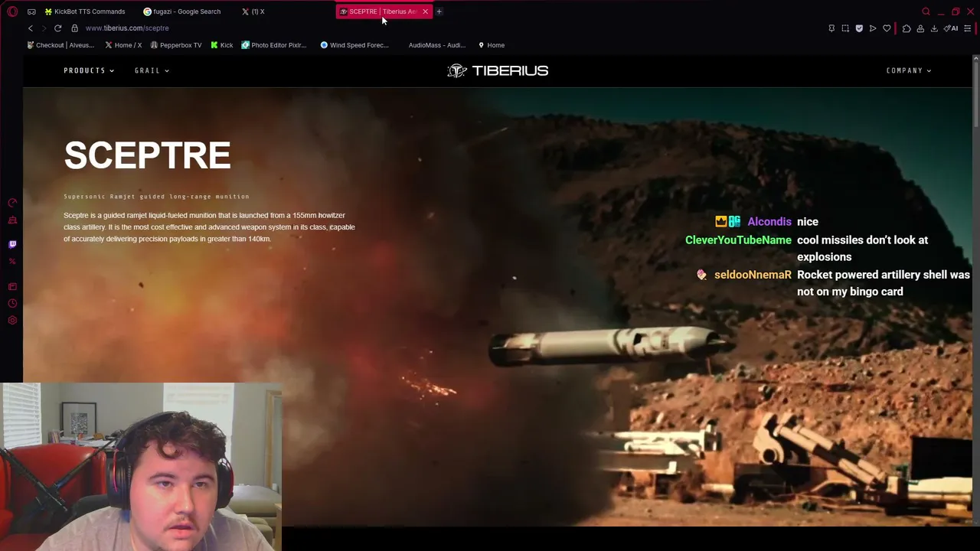This screenshot has height=551, width=980.
Task: Open GX Control speedometer in sidebar
Action: tap(12, 203)
